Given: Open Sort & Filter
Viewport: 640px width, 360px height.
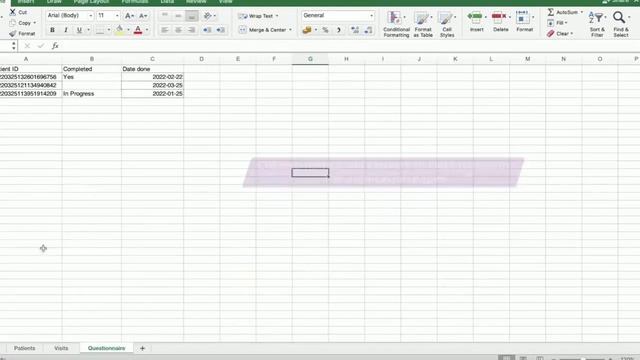Looking at the screenshot, I should click(597, 24).
